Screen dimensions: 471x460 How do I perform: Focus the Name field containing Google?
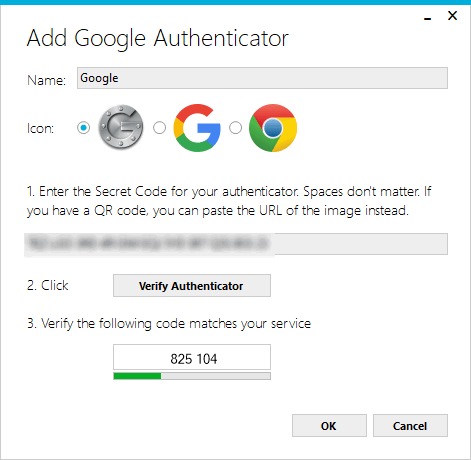coord(262,78)
